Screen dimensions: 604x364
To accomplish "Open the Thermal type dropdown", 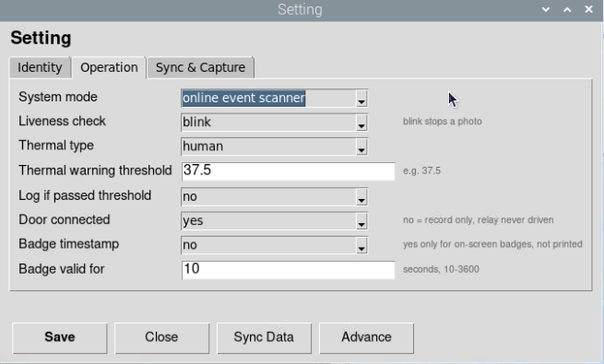I will [274, 147].
